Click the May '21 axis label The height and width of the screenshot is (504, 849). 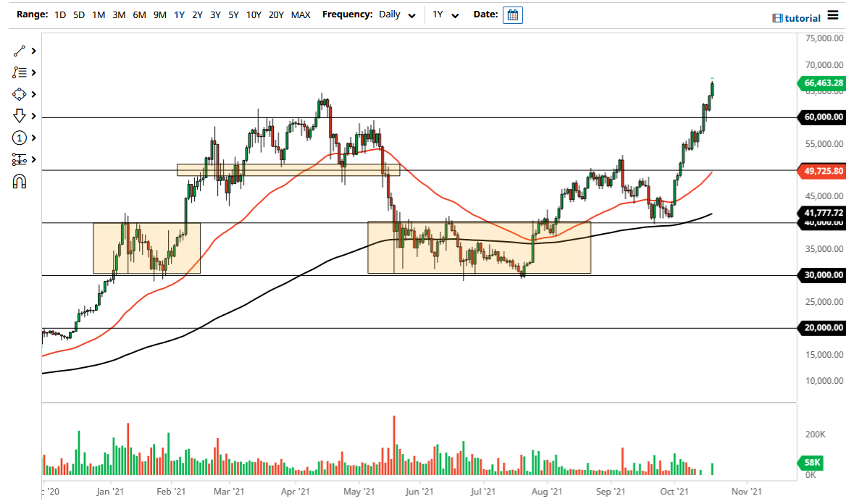coord(359,492)
